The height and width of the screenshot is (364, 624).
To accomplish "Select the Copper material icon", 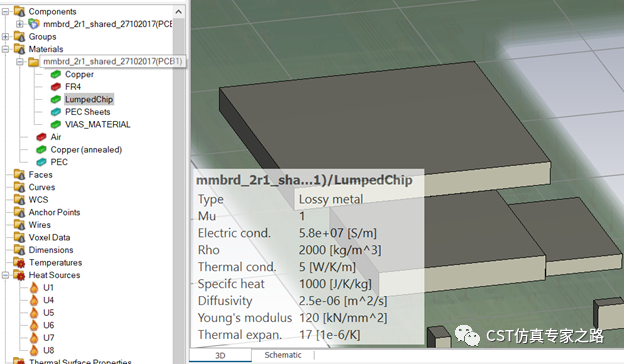I will tap(56, 74).
